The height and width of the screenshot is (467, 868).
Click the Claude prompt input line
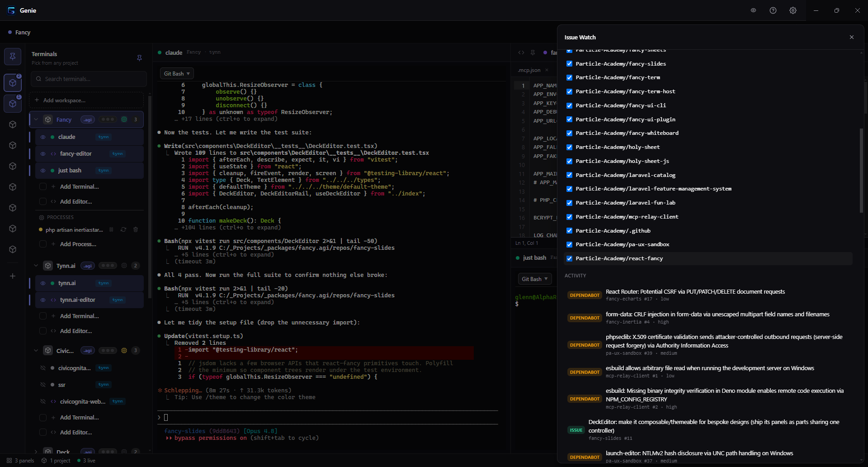[328, 417]
